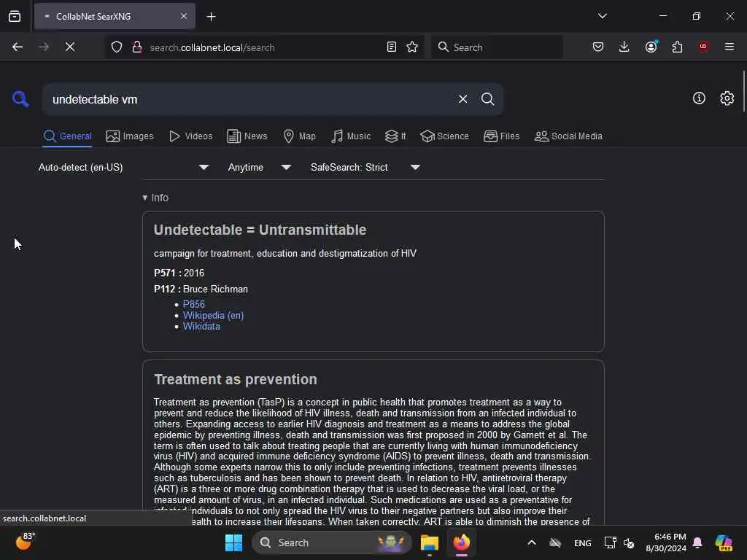
Task: Collapse the Info section
Action: tap(155, 198)
